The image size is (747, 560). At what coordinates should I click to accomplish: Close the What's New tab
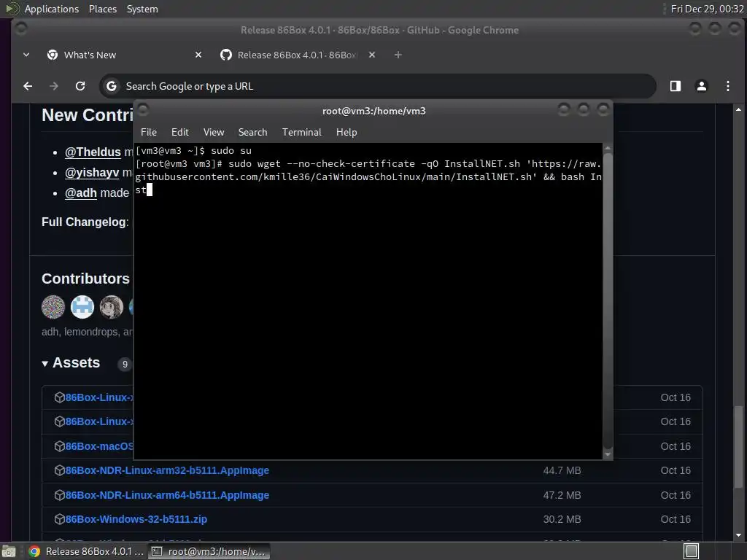[x=198, y=55]
